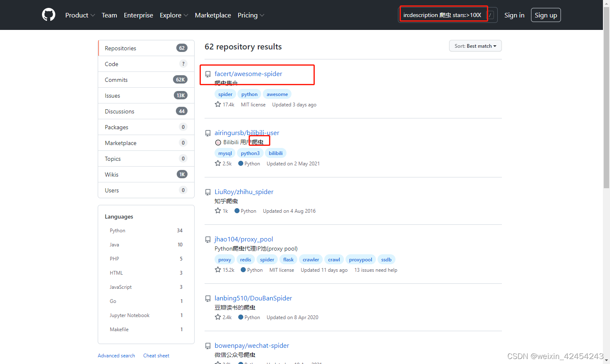Open LiuRoy/zhihu_spider repository
Viewport: 610px width, 364px height.
tap(244, 192)
